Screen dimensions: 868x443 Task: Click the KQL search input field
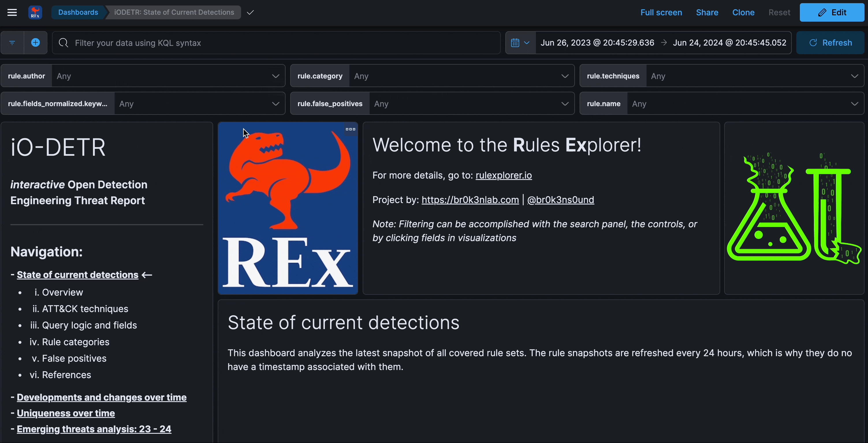tap(276, 43)
